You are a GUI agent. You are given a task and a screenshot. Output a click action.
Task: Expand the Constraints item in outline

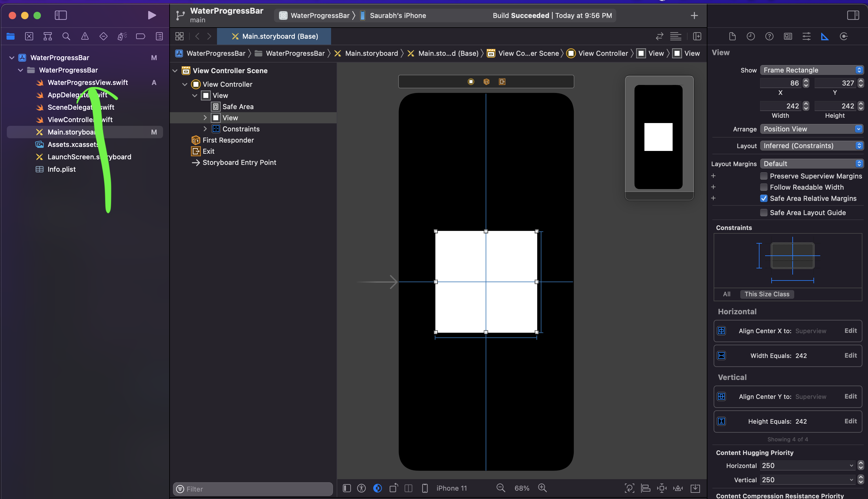[x=205, y=129]
